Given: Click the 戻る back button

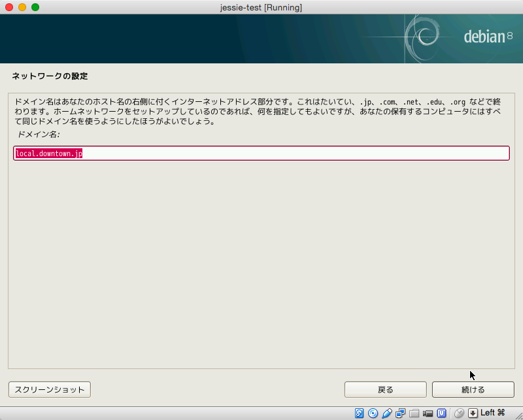Looking at the screenshot, I should click(x=385, y=389).
